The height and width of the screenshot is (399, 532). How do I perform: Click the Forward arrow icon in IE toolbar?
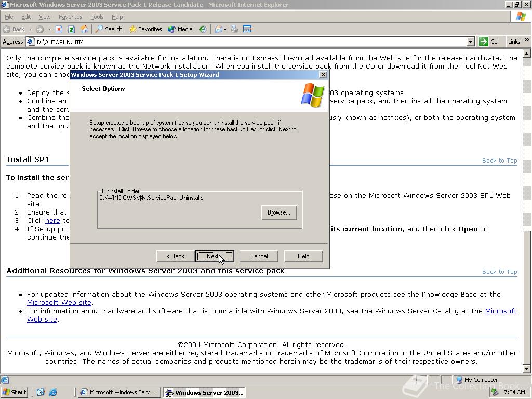pos(39,29)
